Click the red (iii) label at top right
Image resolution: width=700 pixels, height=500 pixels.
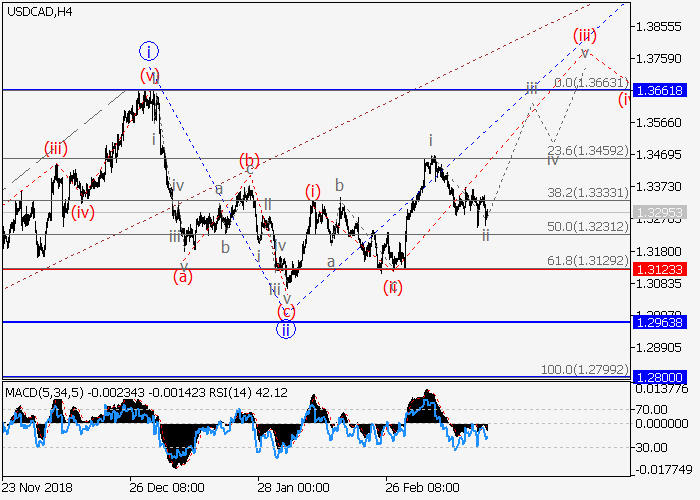(x=585, y=36)
